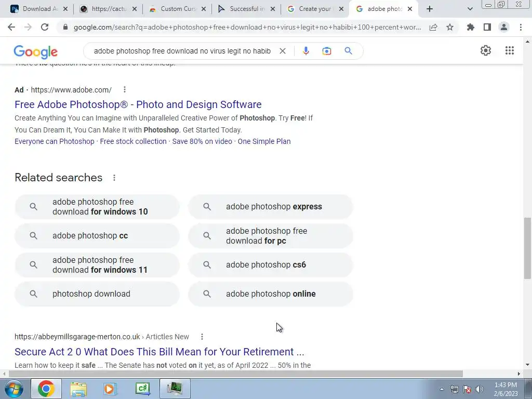Search related term adobe photoshop express
This screenshot has width=532, height=399.
pyautogui.click(x=271, y=207)
